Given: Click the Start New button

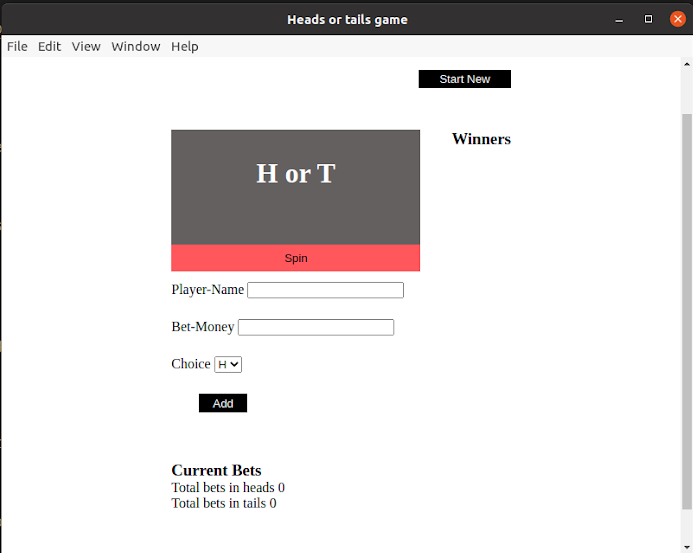Looking at the screenshot, I should [x=465, y=79].
